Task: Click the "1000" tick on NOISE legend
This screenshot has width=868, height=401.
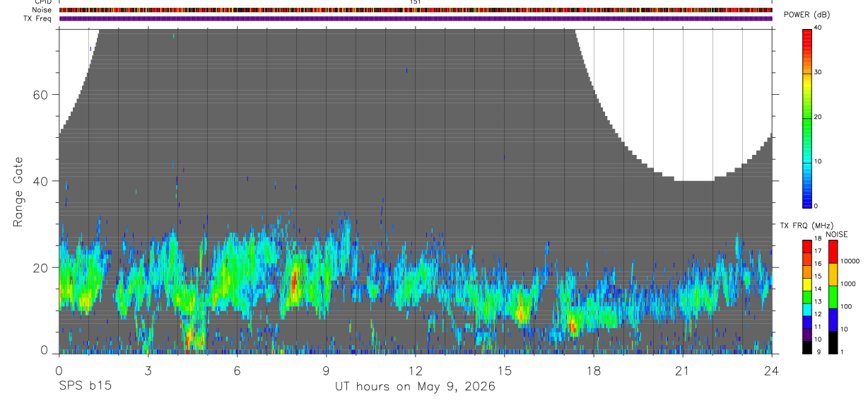Action: click(848, 284)
